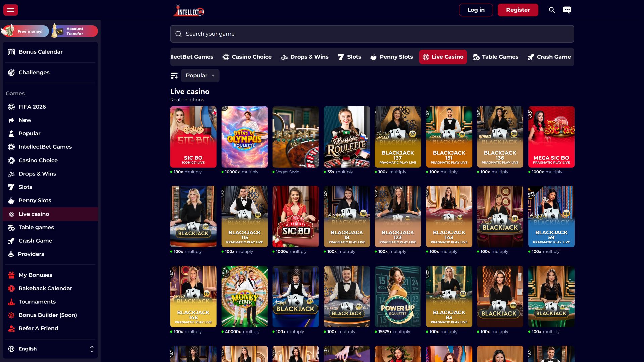The image size is (644, 362).
Task: Open the Instant Roulette Live thumbnail
Action: (x=296, y=137)
